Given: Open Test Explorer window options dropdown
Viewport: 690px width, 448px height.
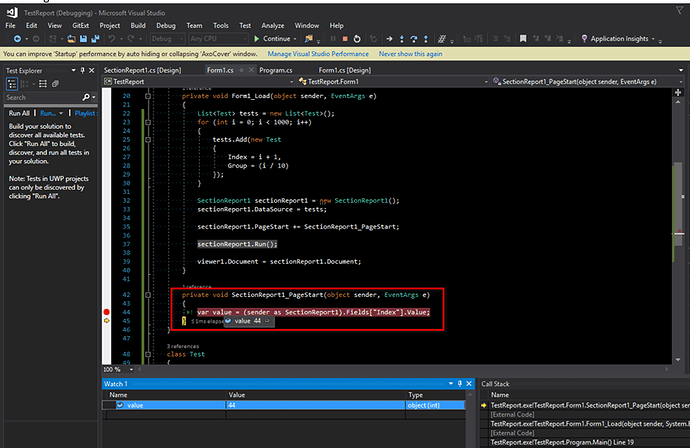Looking at the screenshot, I should coord(73,70).
